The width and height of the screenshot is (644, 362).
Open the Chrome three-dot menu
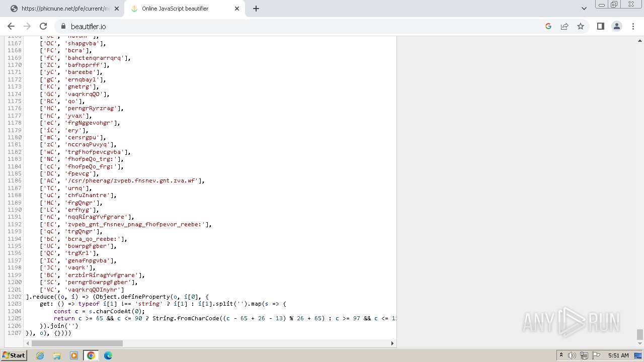point(633,26)
